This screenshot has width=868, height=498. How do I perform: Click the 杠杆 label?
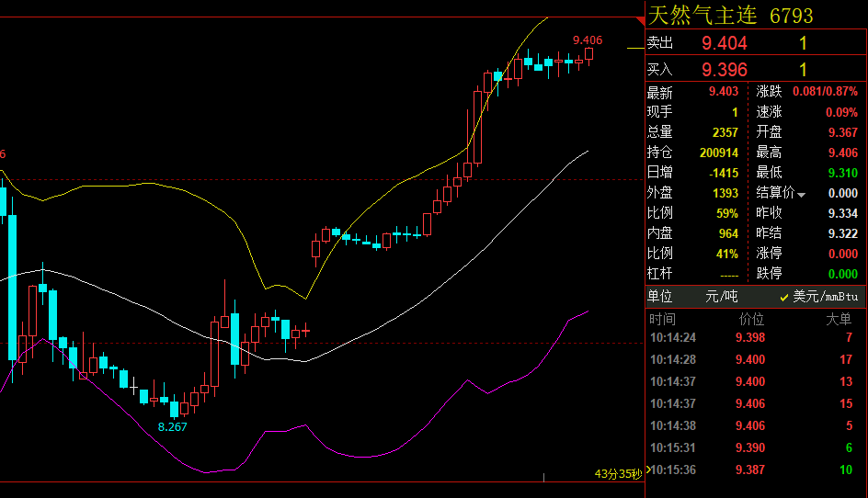coord(660,274)
